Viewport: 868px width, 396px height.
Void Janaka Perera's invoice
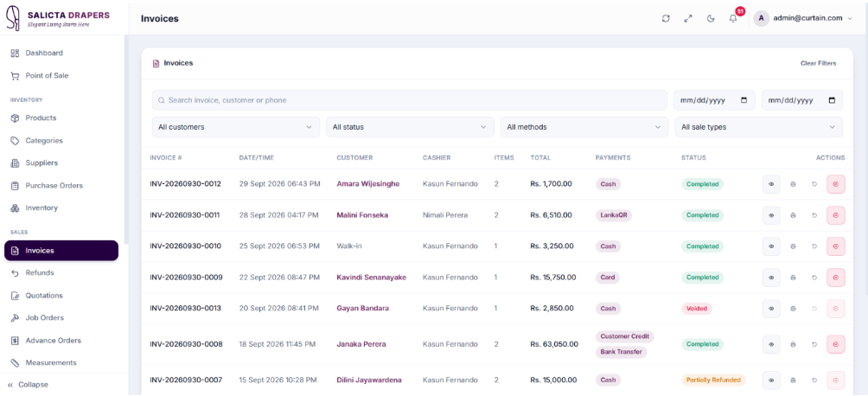point(836,344)
